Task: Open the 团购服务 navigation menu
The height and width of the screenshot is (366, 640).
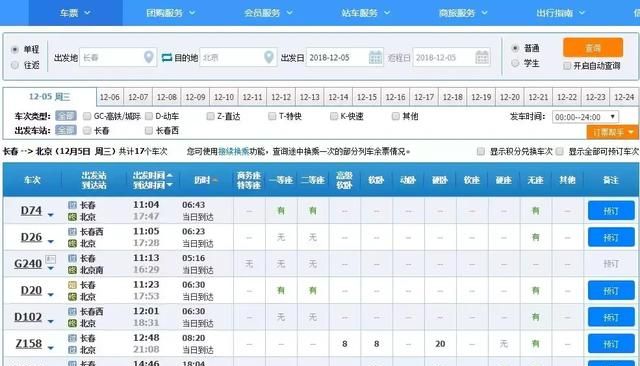Action: click(x=171, y=13)
